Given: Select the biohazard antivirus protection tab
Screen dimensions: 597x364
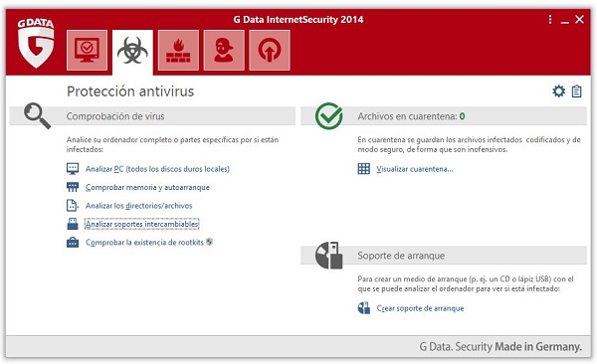Looking at the screenshot, I should coord(132,51).
